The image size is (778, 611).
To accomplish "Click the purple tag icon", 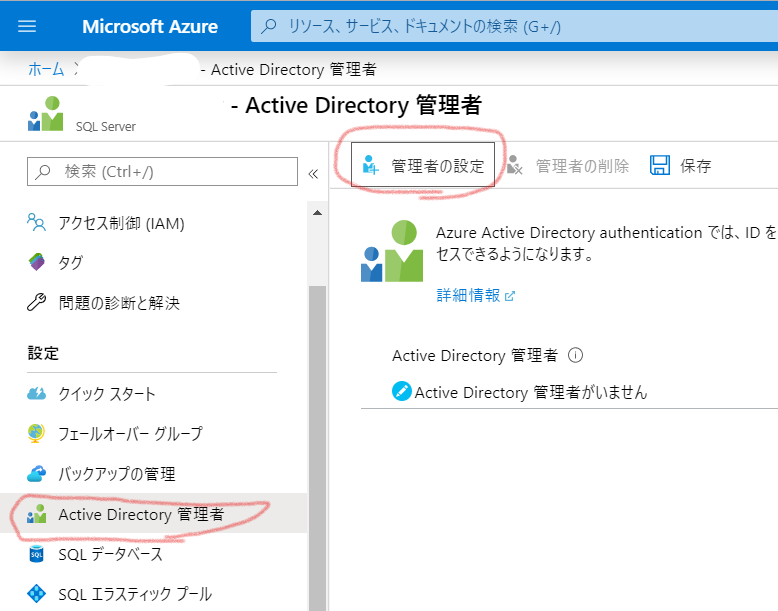I will point(37,262).
